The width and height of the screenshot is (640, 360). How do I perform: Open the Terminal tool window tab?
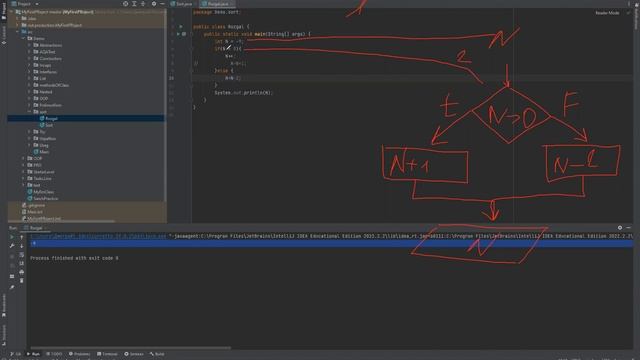tap(107, 354)
